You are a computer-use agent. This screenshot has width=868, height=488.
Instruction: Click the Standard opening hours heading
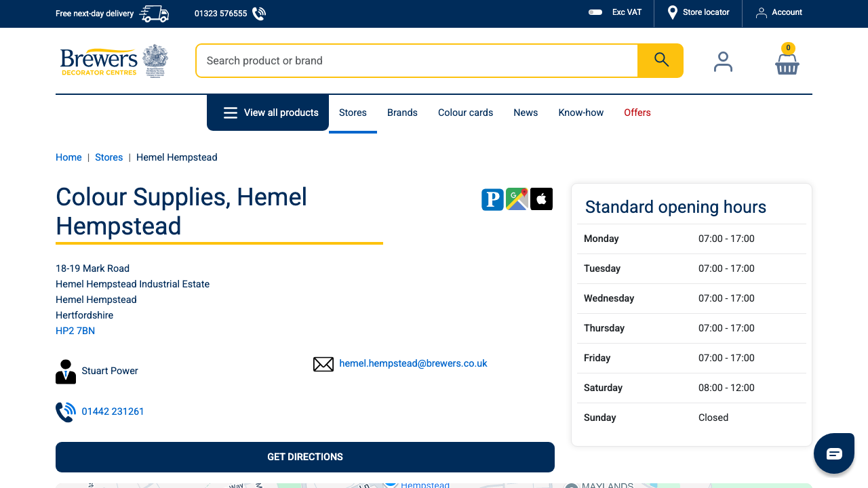click(675, 207)
